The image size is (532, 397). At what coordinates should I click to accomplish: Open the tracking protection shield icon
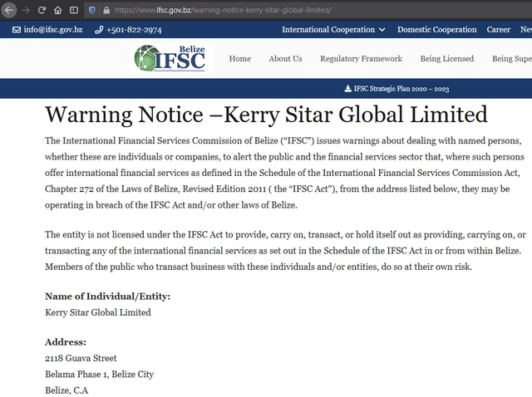tap(91, 10)
